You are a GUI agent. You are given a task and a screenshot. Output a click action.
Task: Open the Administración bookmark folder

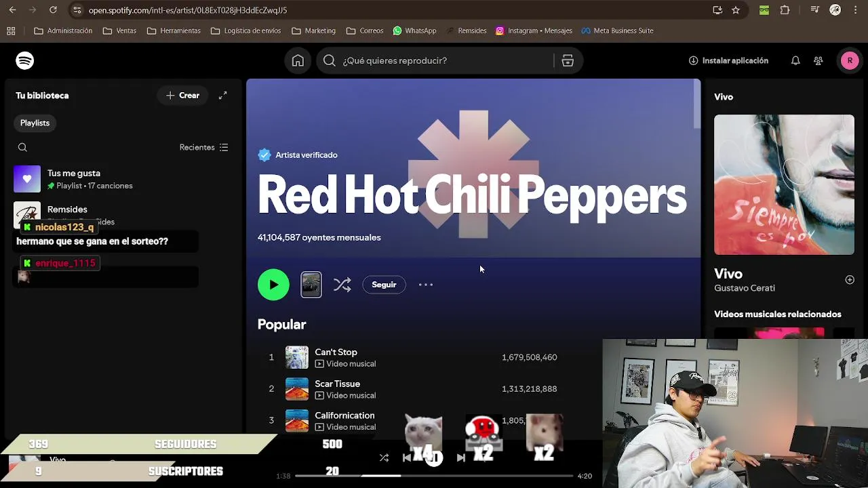tap(63, 30)
